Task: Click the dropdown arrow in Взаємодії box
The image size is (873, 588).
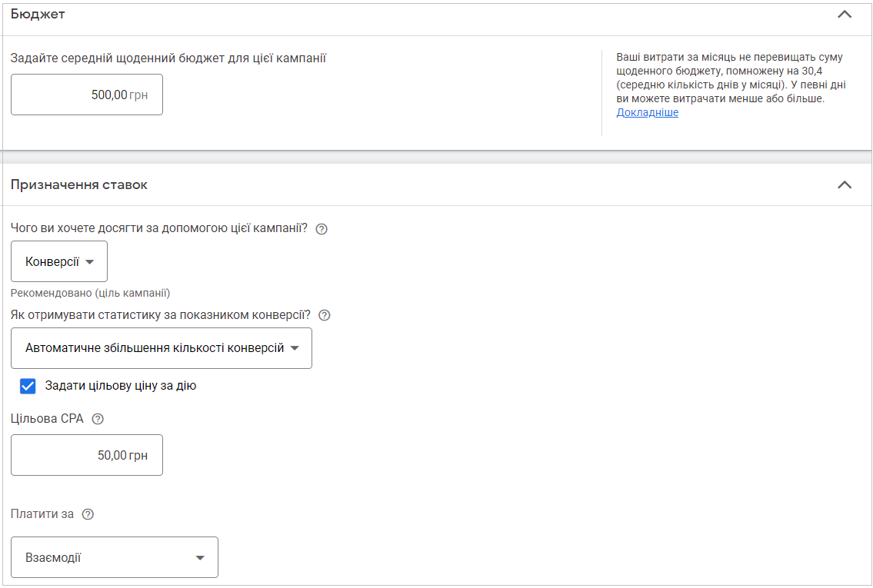Action: 200,558
